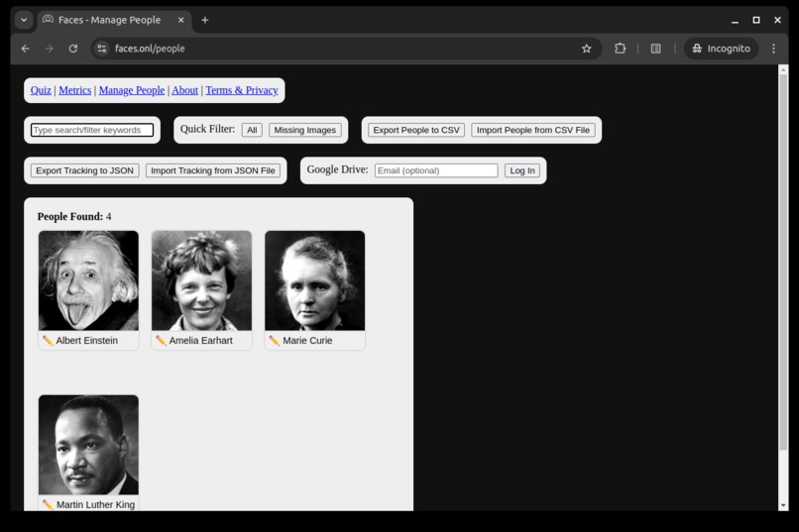
Task: Click scrollbar down arrow
Action: (783, 505)
